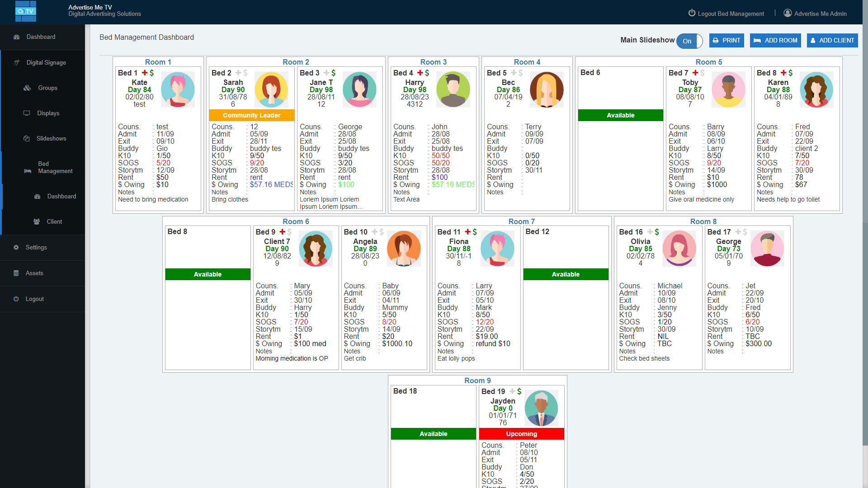
Task: Click the dollar icon next to Bed 16
Action: (x=656, y=232)
